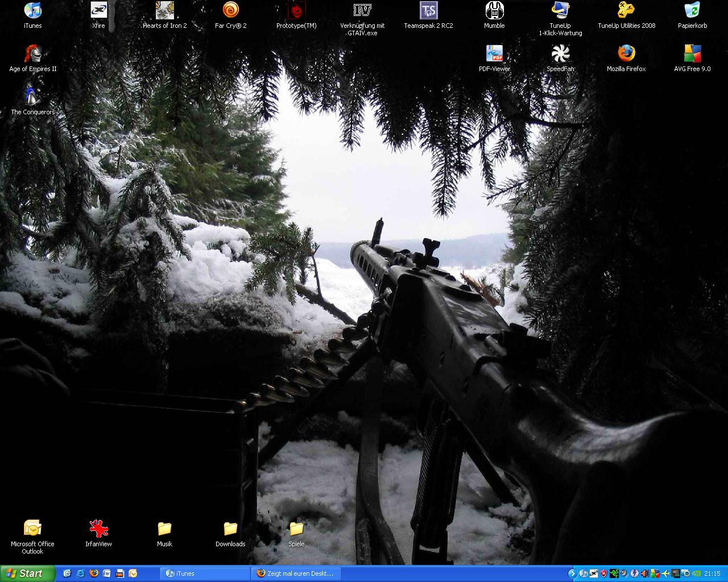The height and width of the screenshot is (582, 728).
Task: Launch Firefox from Quick Launch bar
Action: click(x=94, y=573)
